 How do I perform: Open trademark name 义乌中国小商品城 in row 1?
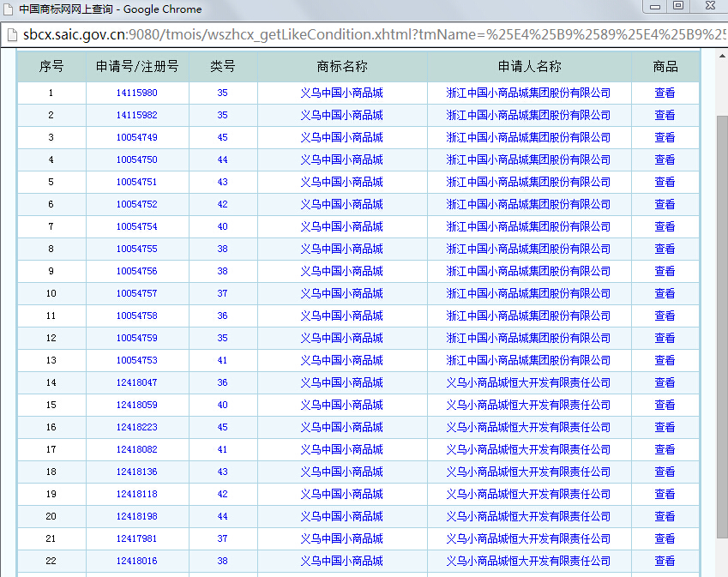pyautogui.click(x=342, y=93)
